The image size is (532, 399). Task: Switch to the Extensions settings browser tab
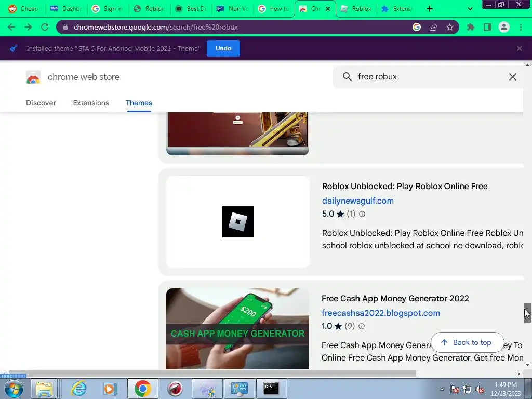[396, 9]
